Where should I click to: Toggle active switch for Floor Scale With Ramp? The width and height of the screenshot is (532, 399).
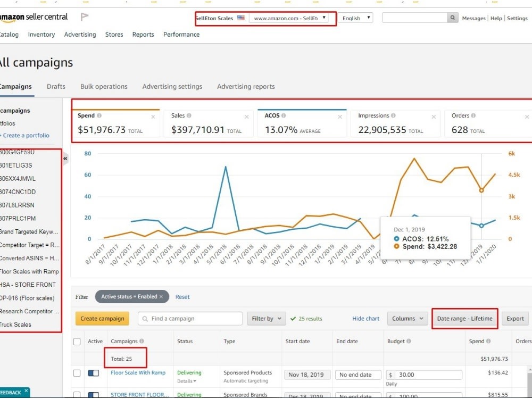click(93, 373)
